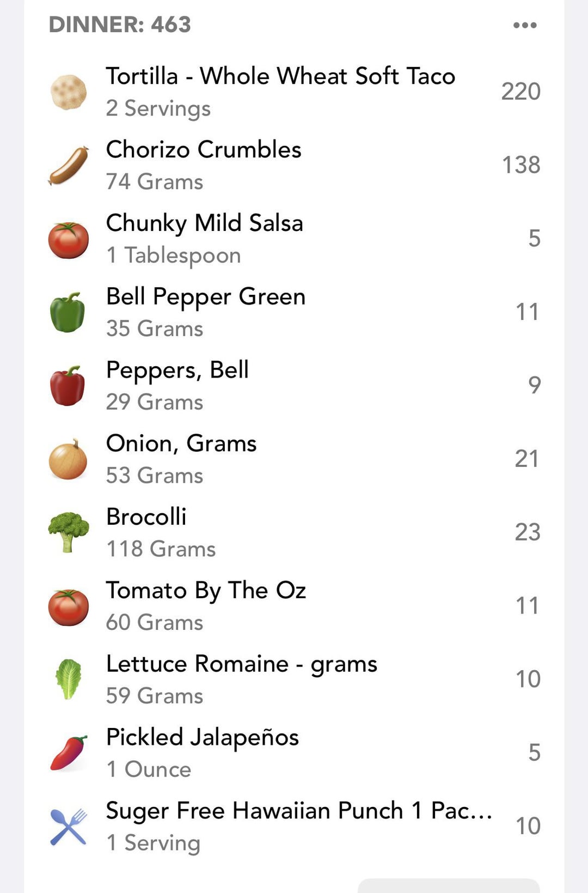Screen dimensions: 588x893
Task: Open the dinner three-dot options menu
Action: (x=525, y=25)
